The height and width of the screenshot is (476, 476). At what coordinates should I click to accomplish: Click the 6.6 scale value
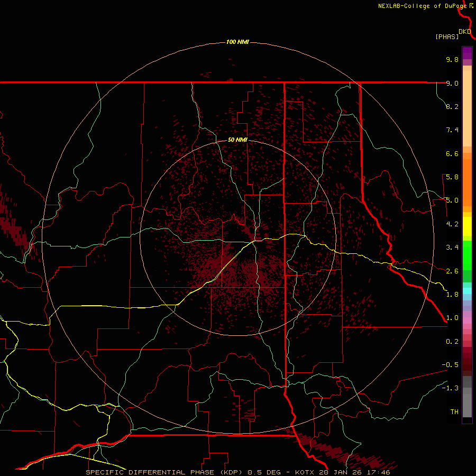pyautogui.click(x=452, y=153)
